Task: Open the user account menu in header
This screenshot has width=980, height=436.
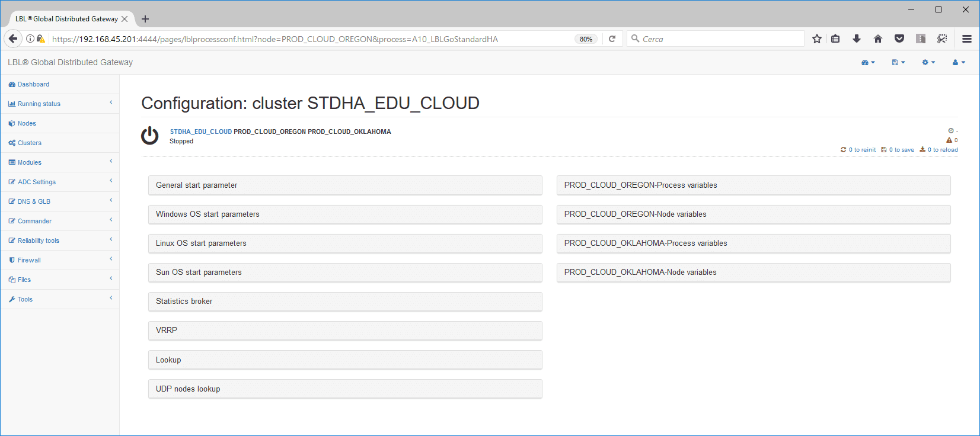Action: [x=959, y=62]
